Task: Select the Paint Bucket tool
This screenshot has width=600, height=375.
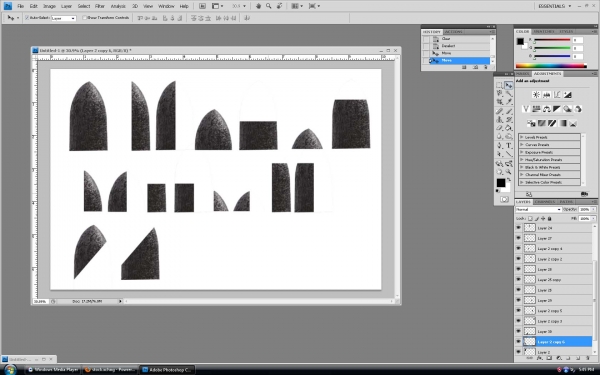Action: (x=509, y=128)
